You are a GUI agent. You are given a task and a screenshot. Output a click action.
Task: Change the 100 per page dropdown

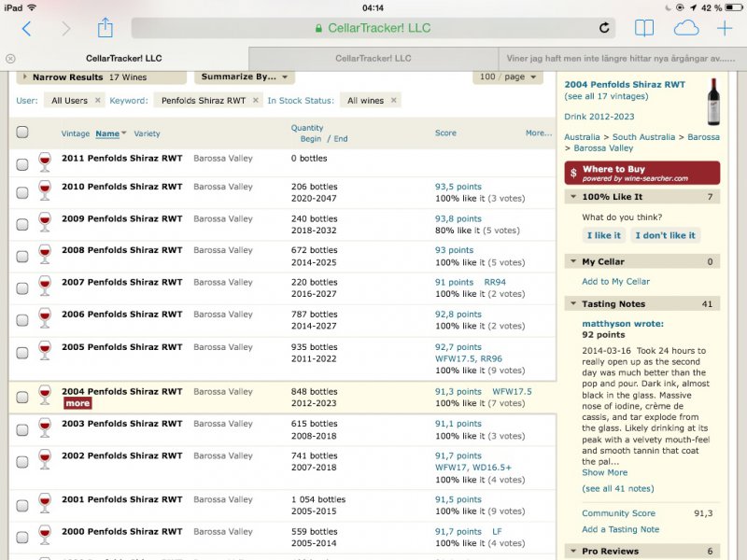point(508,77)
